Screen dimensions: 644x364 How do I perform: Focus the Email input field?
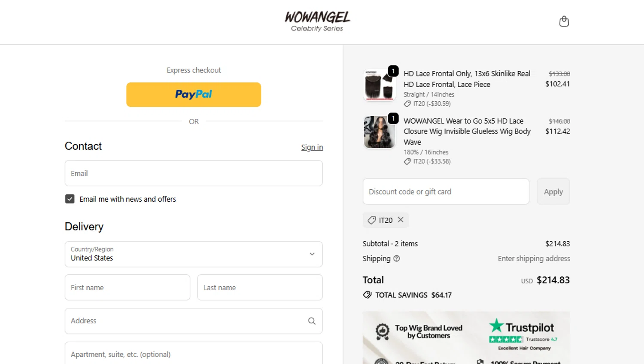[194, 173]
